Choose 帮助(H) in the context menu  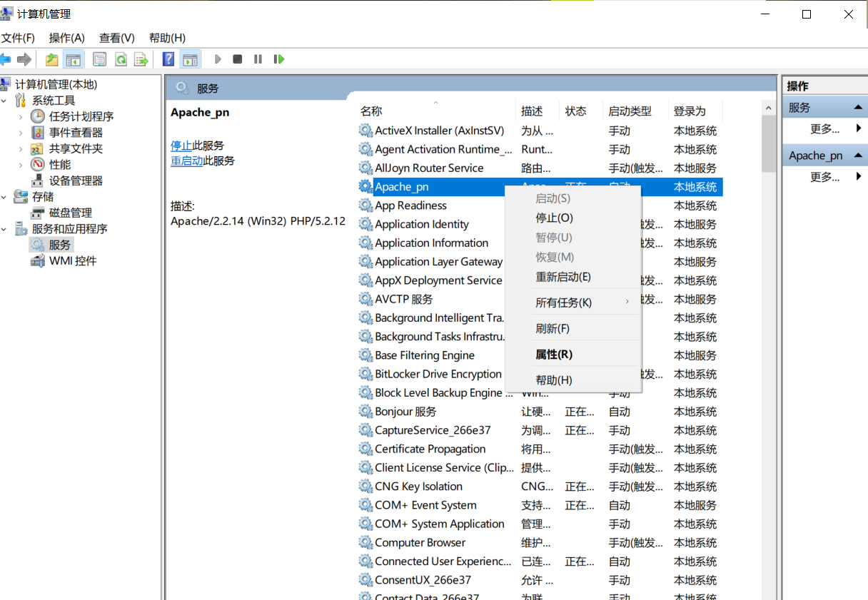pyautogui.click(x=573, y=380)
